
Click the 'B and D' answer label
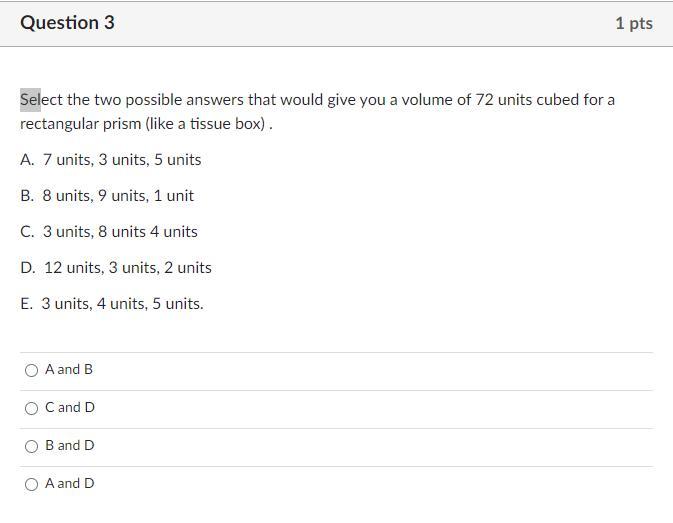click(70, 445)
